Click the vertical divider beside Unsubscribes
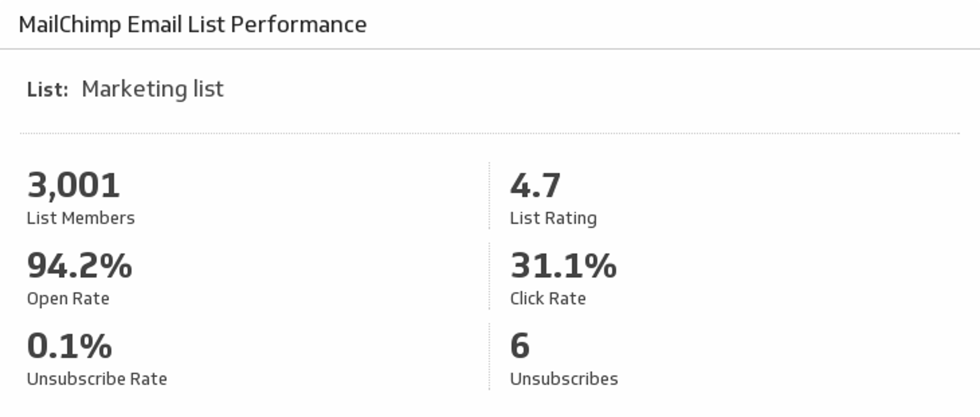Image resolution: width=980 pixels, height=417 pixels. (x=489, y=356)
